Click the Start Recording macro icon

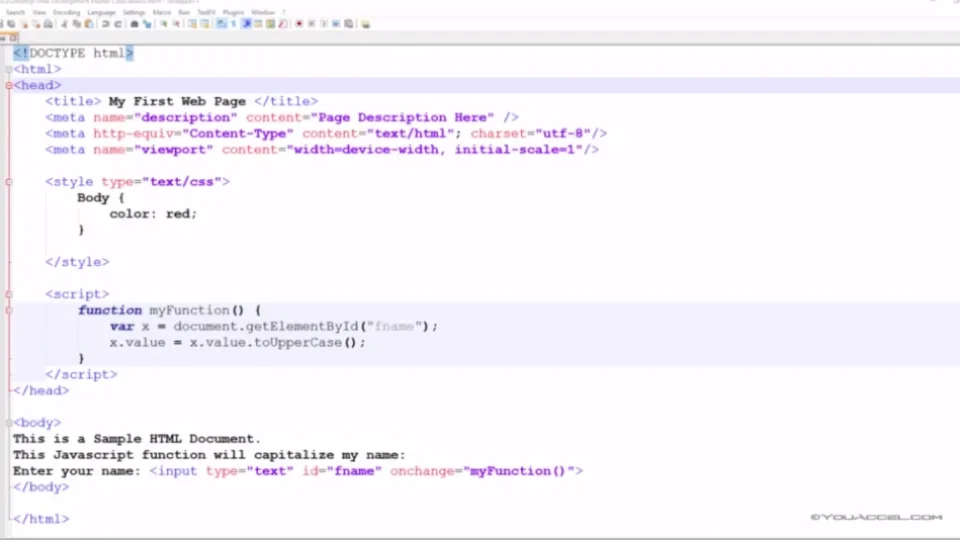299,24
